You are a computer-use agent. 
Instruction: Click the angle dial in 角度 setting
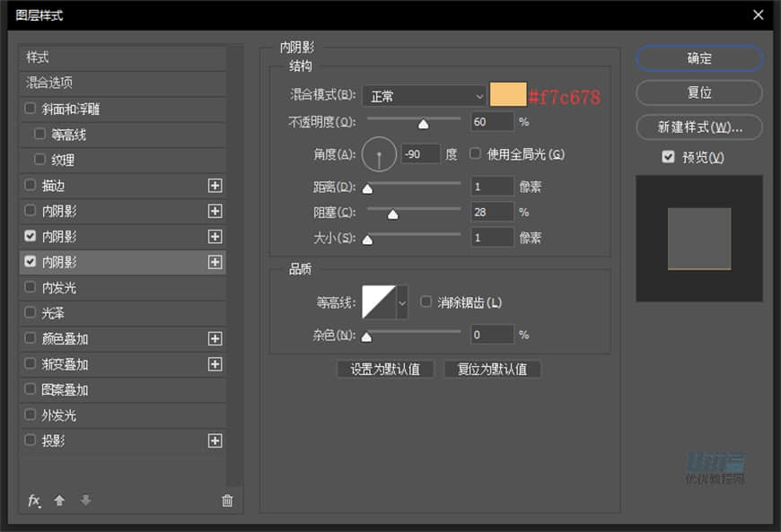(x=379, y=153)
